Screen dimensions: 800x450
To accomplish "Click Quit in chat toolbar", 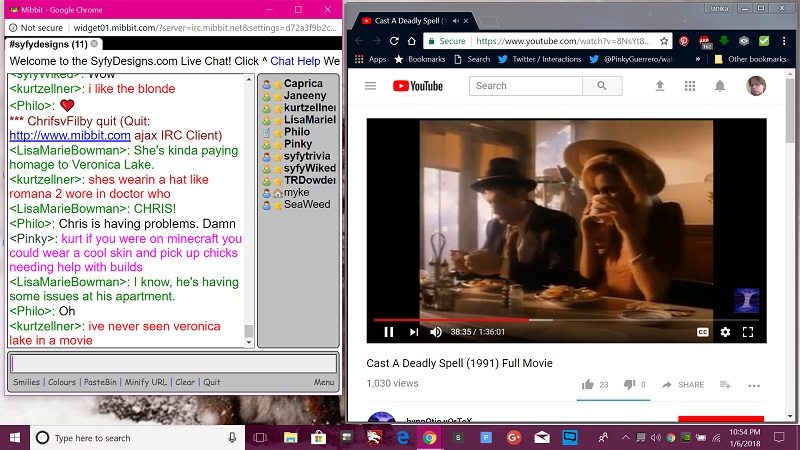I will coord(212,382).
